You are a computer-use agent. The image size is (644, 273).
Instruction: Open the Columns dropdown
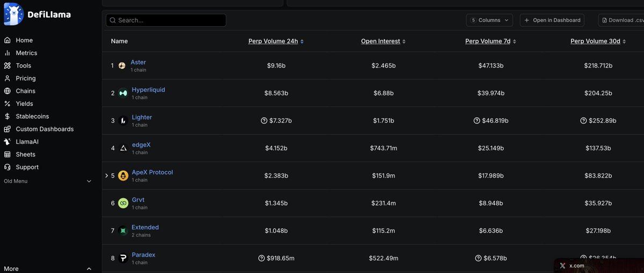click(489, 20)
